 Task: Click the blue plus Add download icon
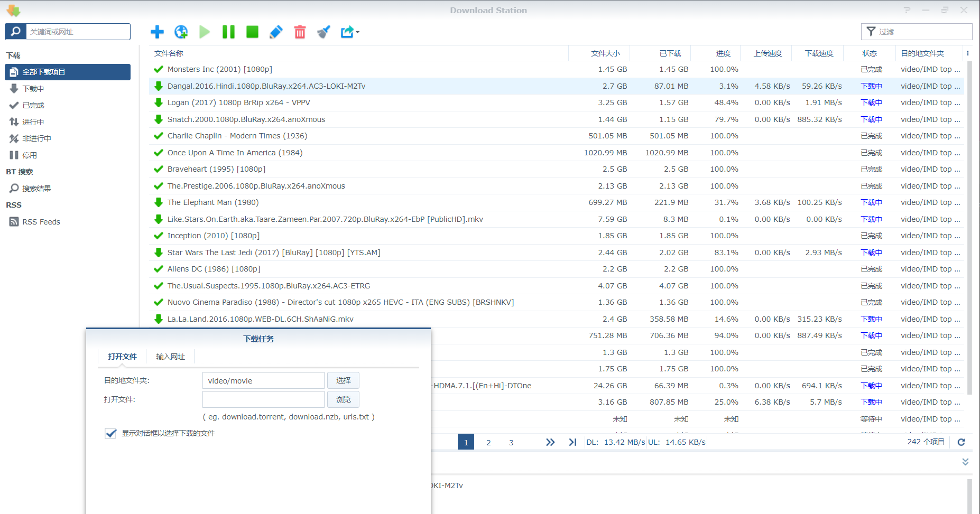tap(157, 32)
